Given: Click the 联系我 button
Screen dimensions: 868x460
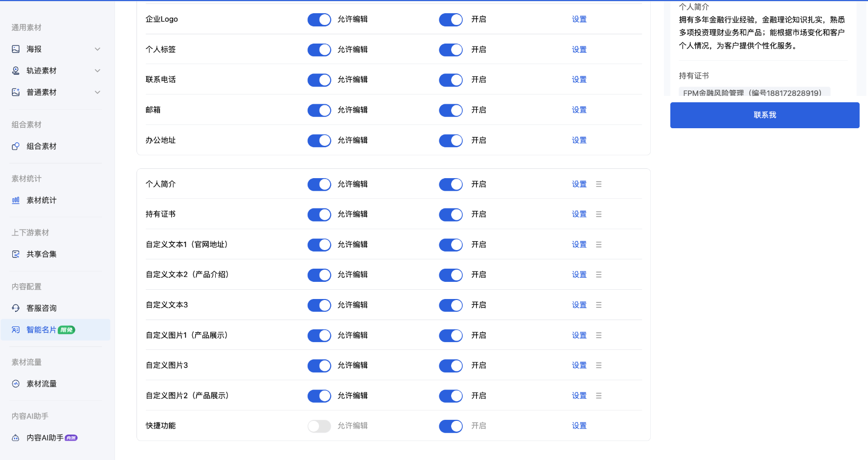Looking at the screenshot, I should [x=765, y=115].
